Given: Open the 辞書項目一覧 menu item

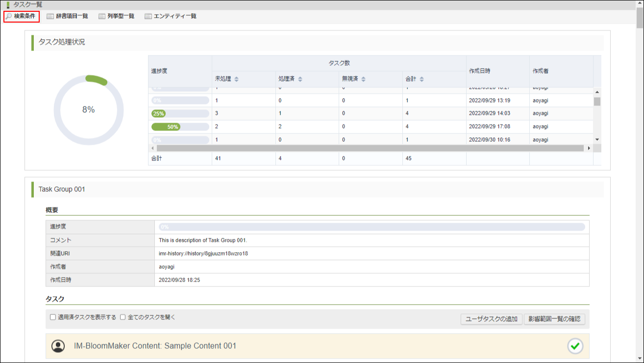Looking at the screenshot, I should tap(72, 16).
